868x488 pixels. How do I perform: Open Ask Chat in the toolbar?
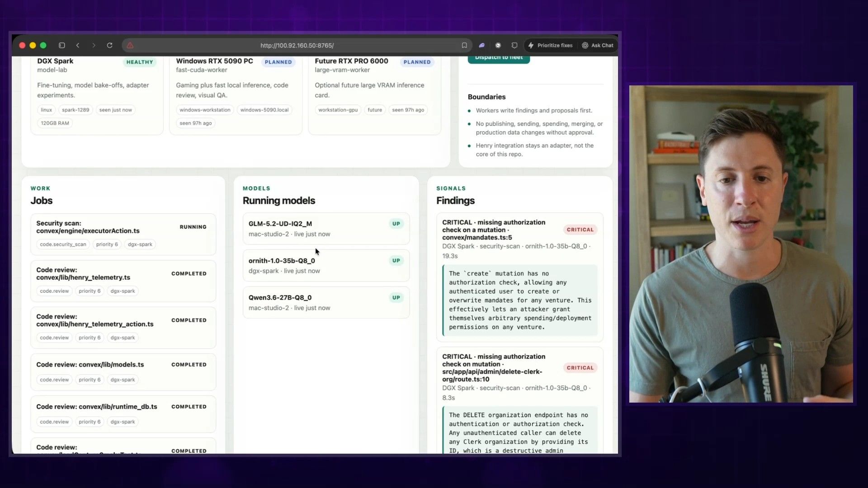(598, 45)
